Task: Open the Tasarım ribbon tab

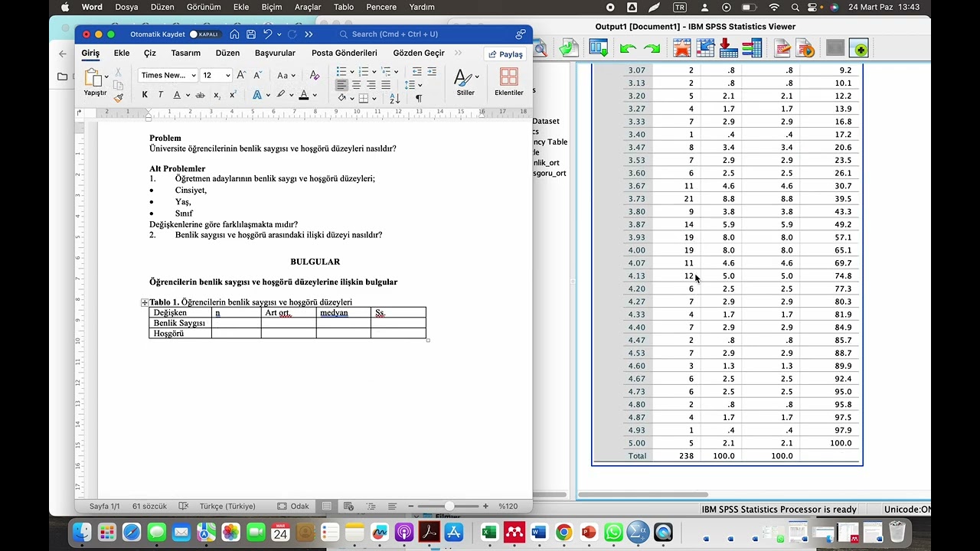Action: pyautogui.click(x=186, y=54)
